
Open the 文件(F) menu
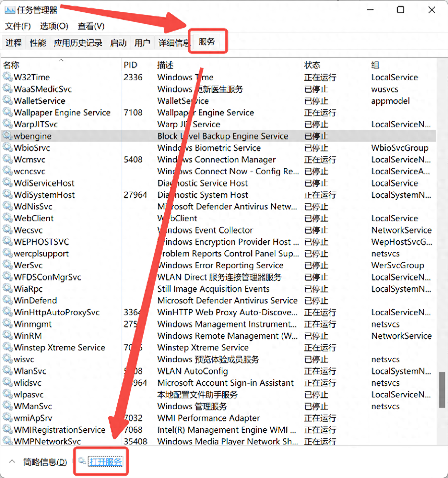pyautogui.click(x=17, y=26)
